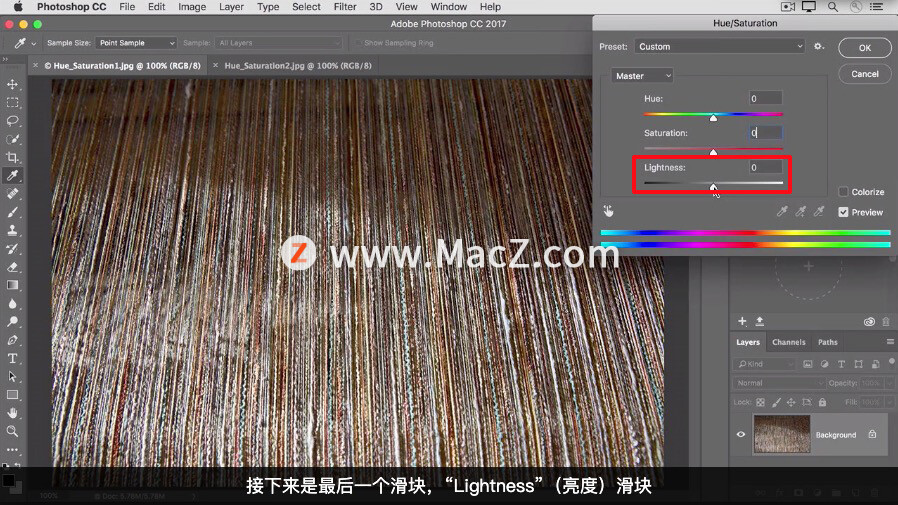898x505 pixels.
Task: Open the Image menu
Action: [192, 7]
